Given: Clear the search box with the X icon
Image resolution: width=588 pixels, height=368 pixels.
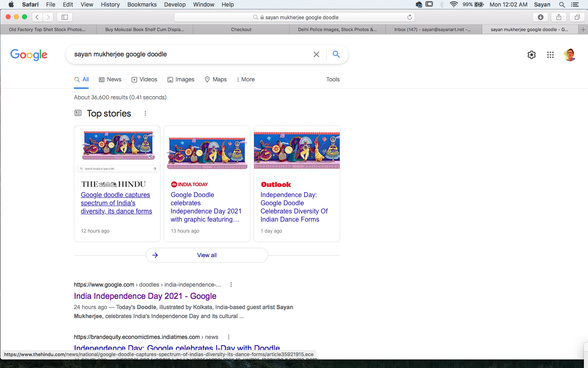Looking at the screenshot, I should click(x=316, y=54).
